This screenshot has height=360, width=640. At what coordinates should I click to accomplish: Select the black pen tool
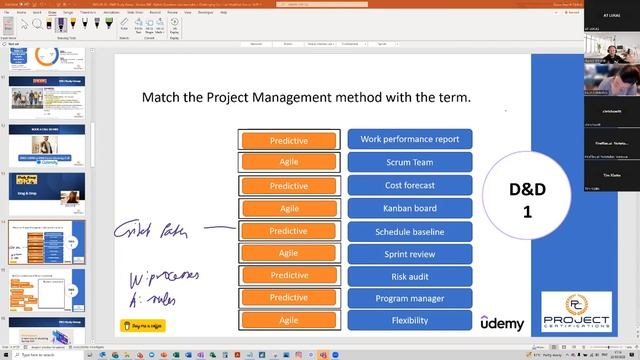click(x=85, y=24)
